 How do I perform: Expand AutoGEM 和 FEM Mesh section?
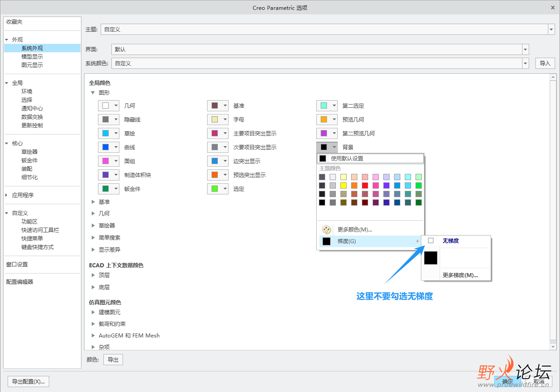[x=93, y=336]
